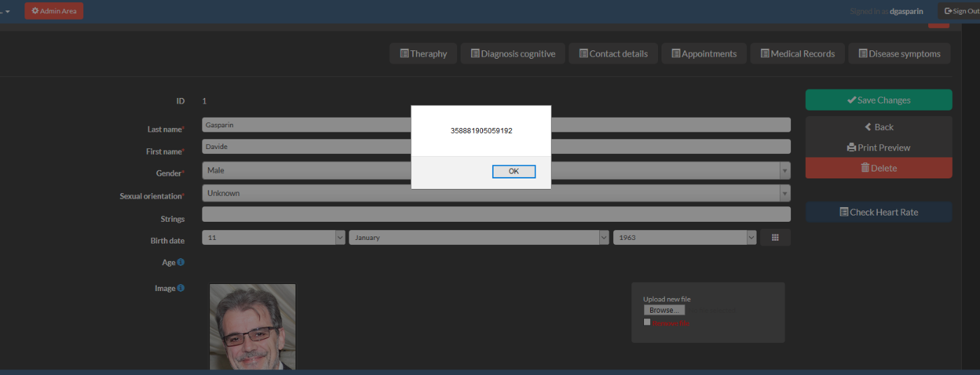Toggle the Remove file checkbox

point(647,322)
